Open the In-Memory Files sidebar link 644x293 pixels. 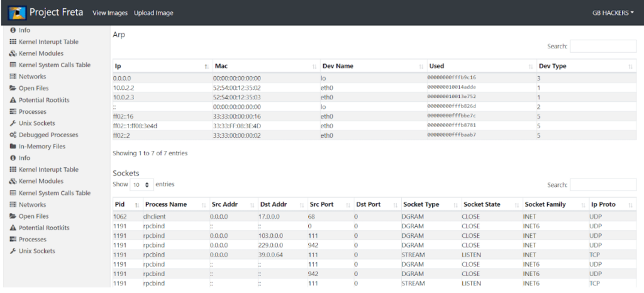42,146
